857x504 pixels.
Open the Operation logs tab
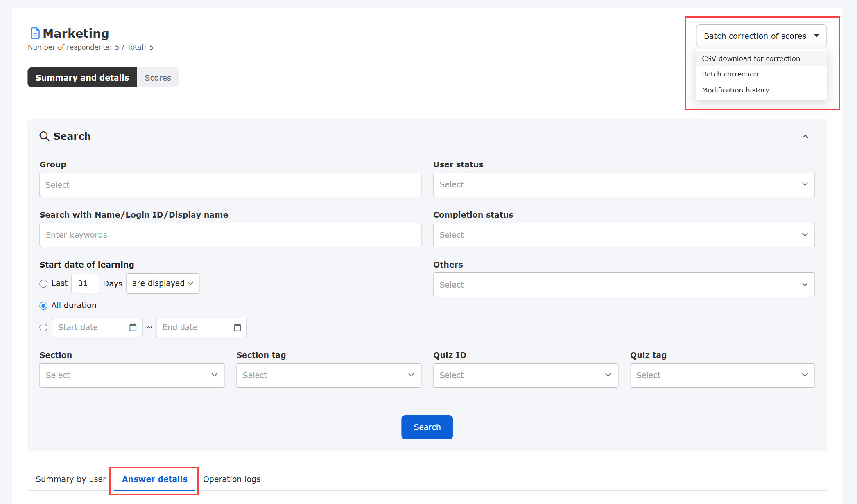pyautogui.click(x=231, y=479)
